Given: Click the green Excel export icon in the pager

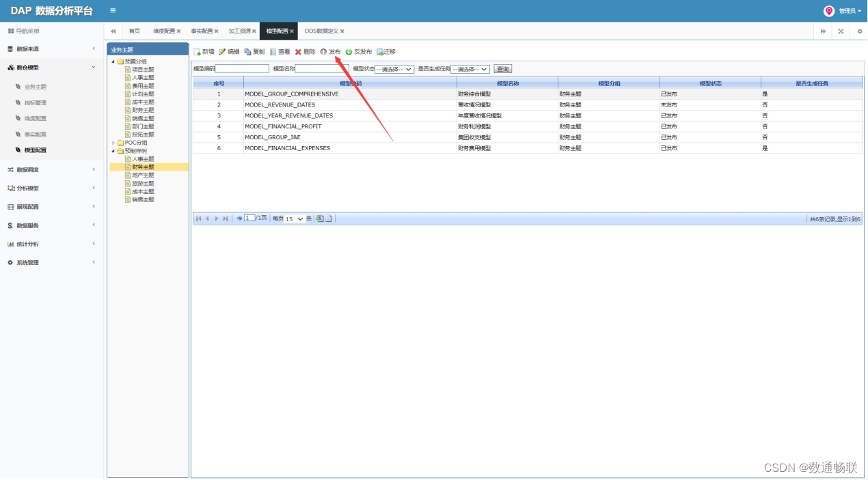Looking at the screenshot, I should pos(319,218).
